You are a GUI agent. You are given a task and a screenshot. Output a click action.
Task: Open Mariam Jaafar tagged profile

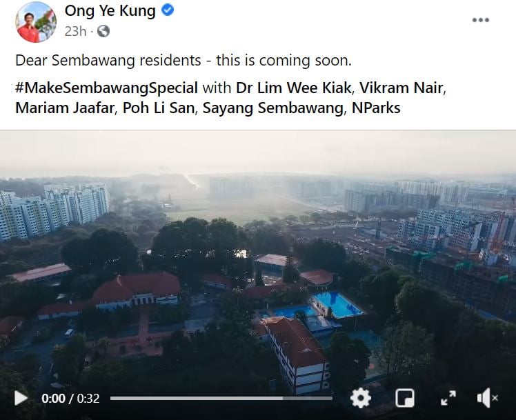[x=65, y=108]
